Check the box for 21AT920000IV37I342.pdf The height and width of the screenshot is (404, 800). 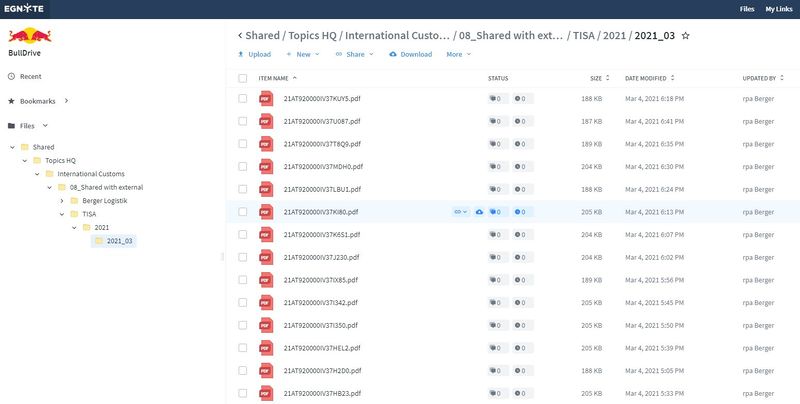(243, 302)
